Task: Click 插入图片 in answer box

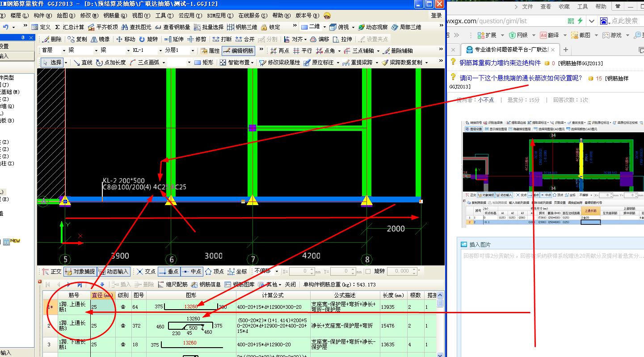Action: (476, 244)
